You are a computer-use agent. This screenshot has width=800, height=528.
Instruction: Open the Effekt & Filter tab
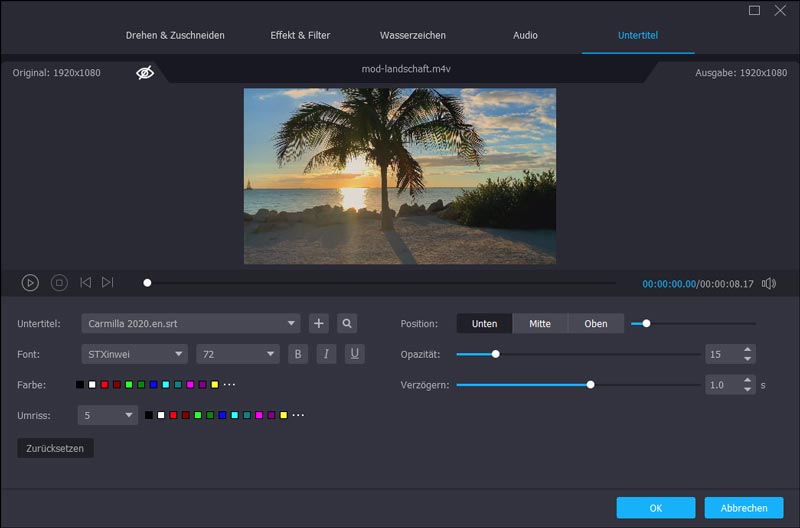pyautogui.click(x=300, y=35)
